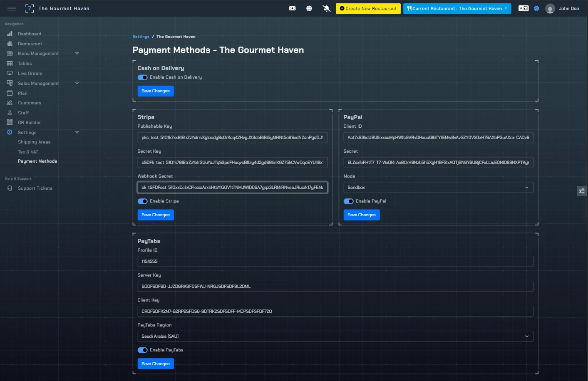Viewport: 588px width, 381px height.
Task: Open the globe icon in top bar
Action: pyautogui.click(x=309, y=8)
